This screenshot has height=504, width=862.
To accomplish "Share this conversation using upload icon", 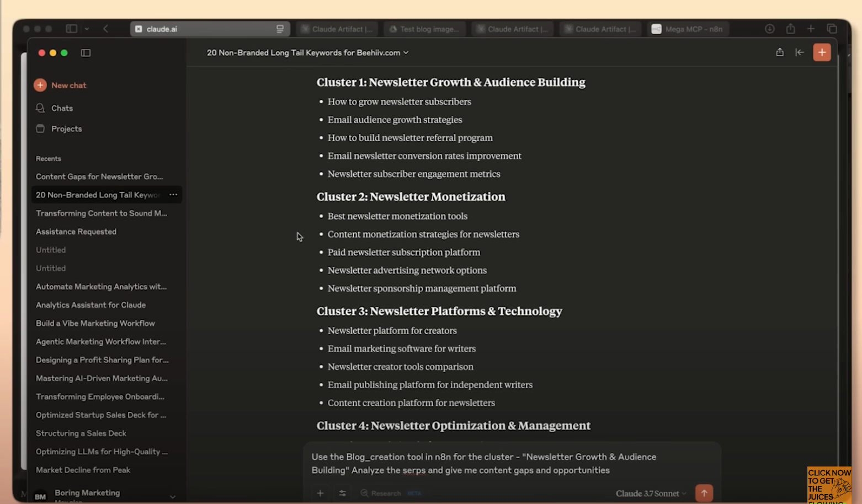I will pos(780,52).
